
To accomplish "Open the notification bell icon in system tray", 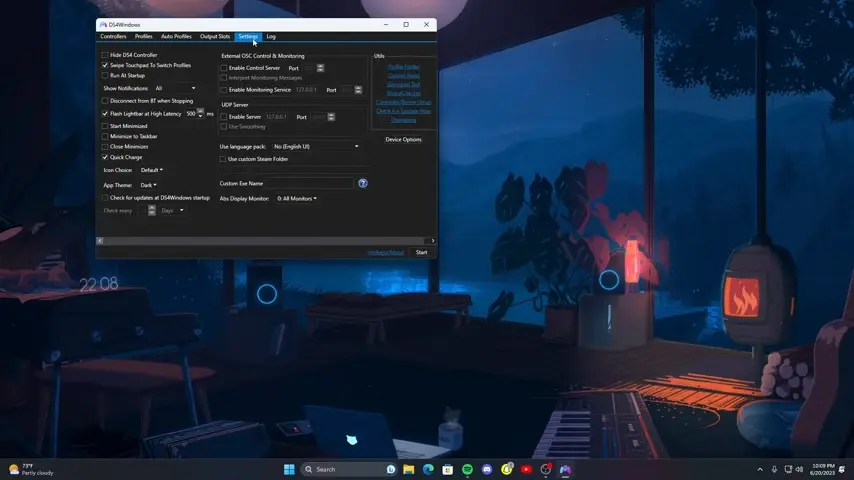I will (x=842, y=469).
